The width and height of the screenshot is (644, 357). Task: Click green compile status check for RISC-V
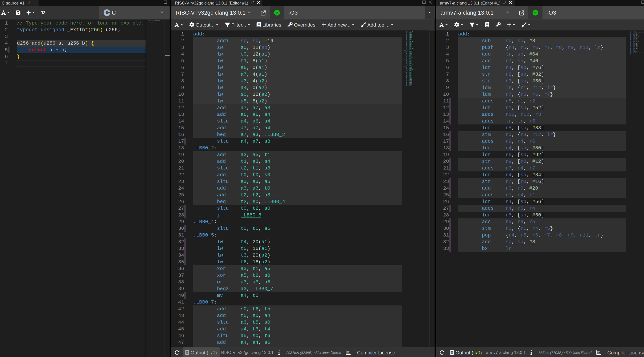click(x=277, y=13)
